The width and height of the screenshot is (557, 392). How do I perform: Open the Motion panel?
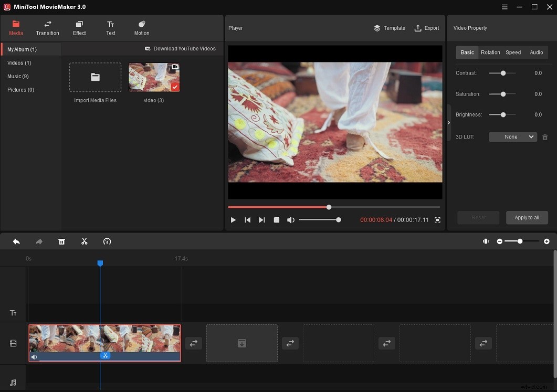(x=141, y=28)
